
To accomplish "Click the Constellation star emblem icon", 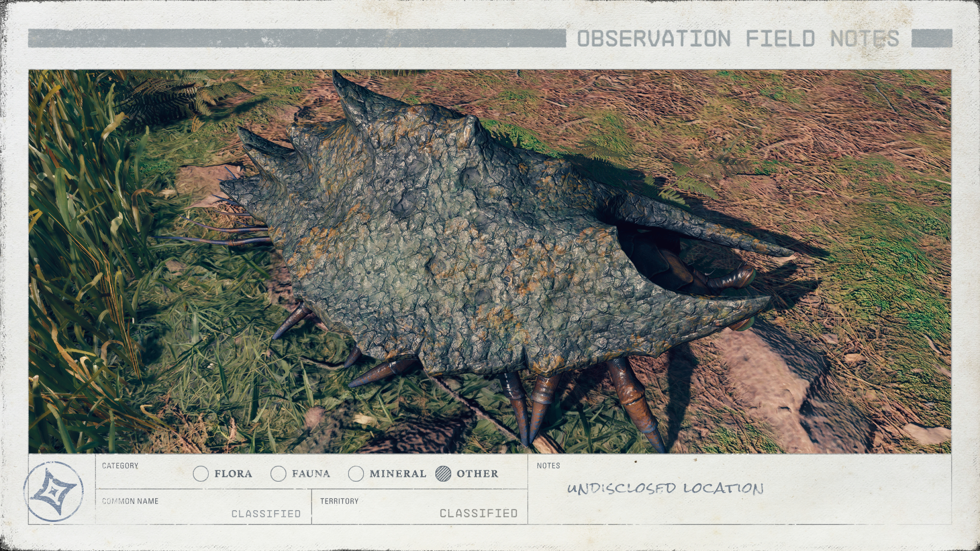I will 54,491.
